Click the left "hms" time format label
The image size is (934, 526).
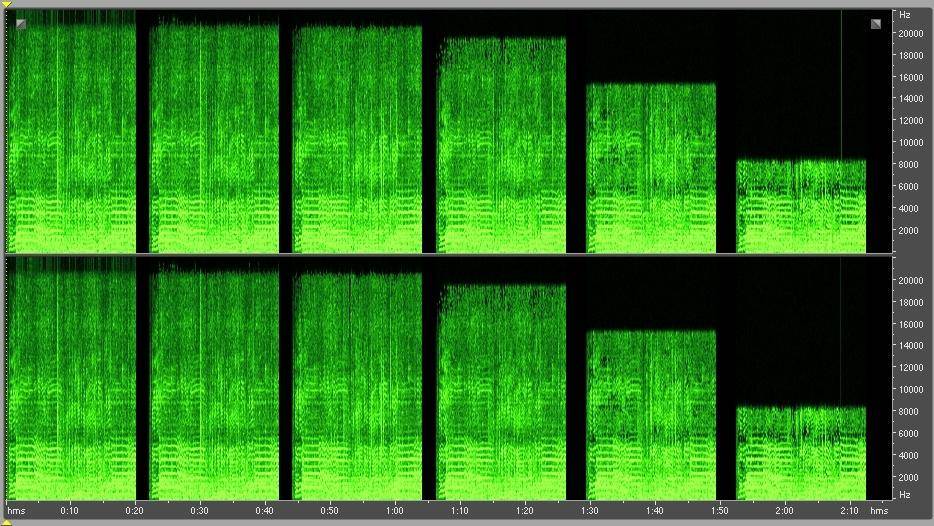point(18,511)
